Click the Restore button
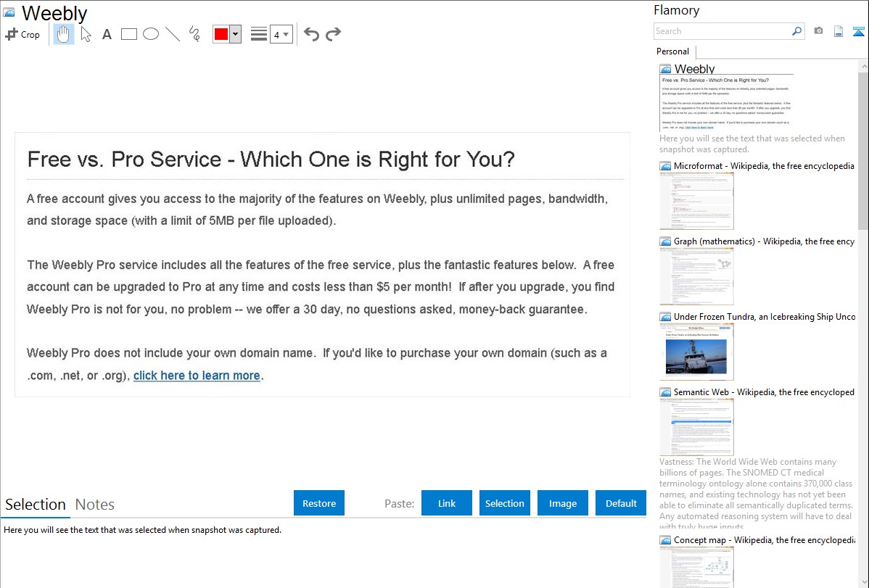The image size is (869, 588). point(319,503)
